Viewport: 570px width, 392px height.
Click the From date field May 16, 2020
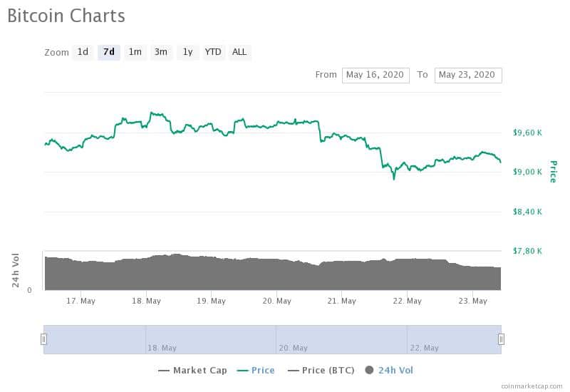click(375, 76)
